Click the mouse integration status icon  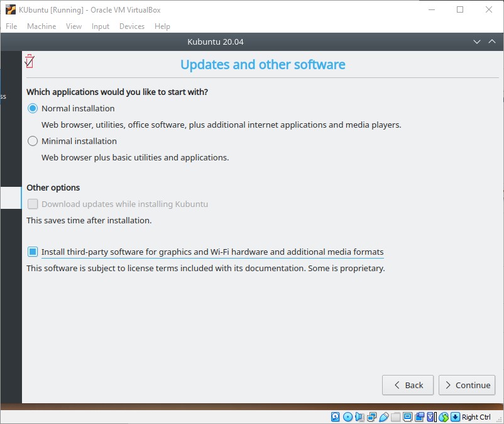(444, 417)
